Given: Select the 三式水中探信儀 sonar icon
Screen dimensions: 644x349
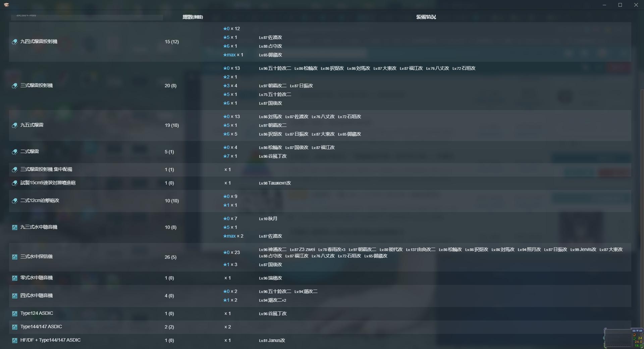Looking at the screenshot, I should point(14,257).
